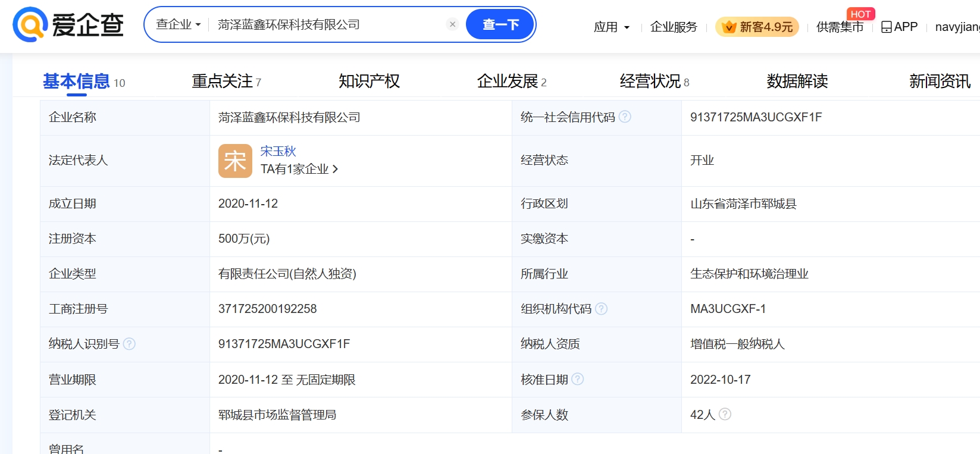
Task: Clear the search box with the X icon
Action: (x=452, y=24)
